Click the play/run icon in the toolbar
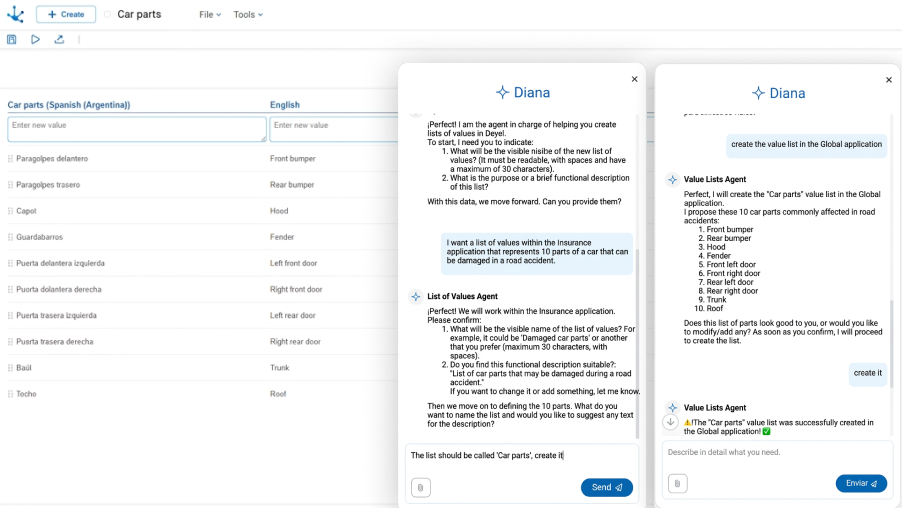Viewport: 902px width, 508px height. coord(36,40)
